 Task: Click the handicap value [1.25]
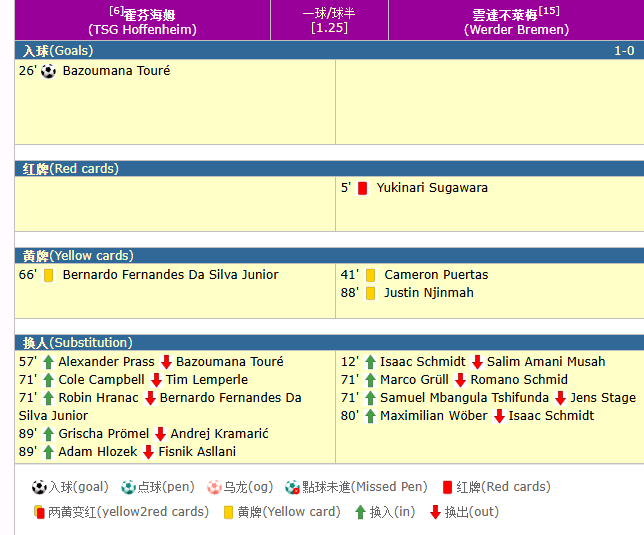tap(329, 28)
